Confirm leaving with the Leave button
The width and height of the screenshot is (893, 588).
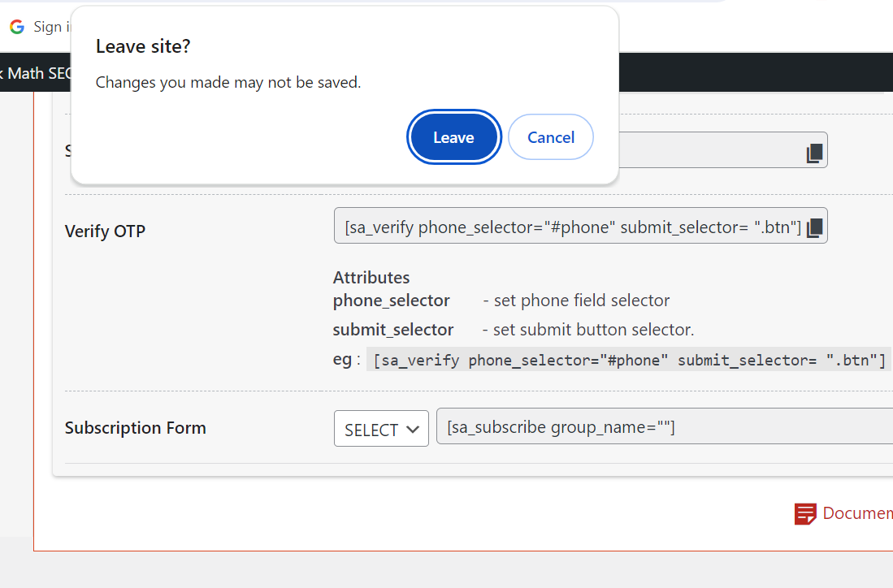(x=453, y=137)
